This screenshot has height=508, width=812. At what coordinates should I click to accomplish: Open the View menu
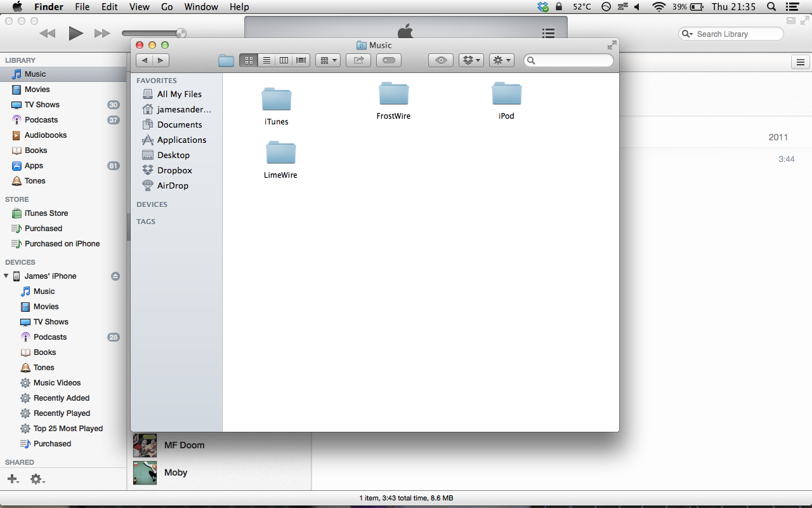(139, 7)
